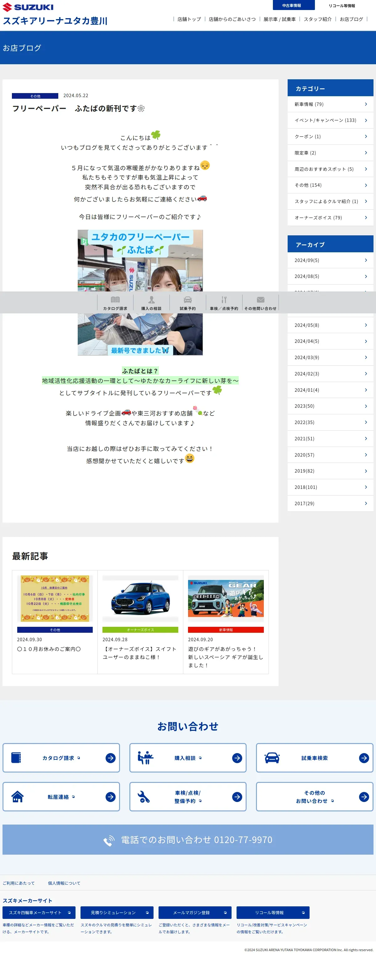Open スタッフによるクルマ紹介 (1) category
Screen dimensions: 376x980
pos(330,201)
